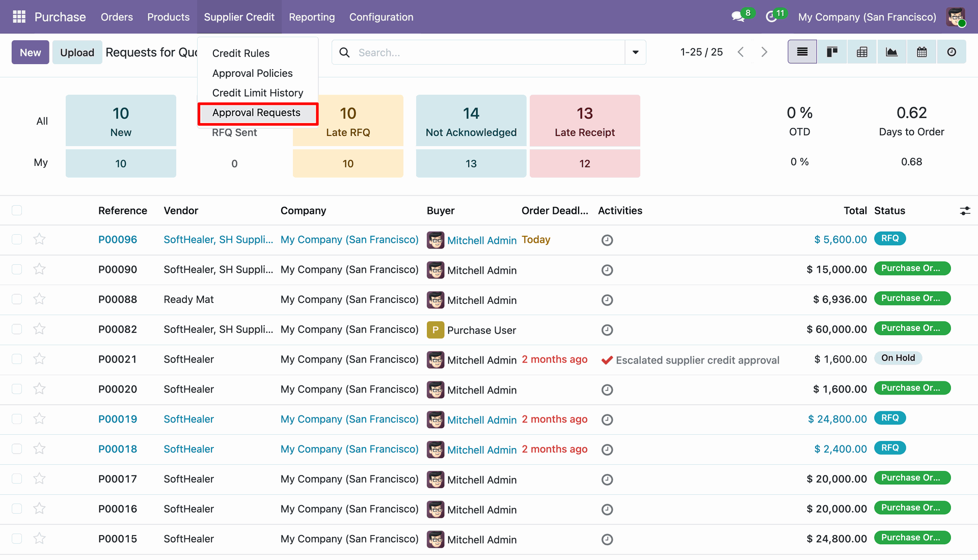Open the Reporting menu

pyautogui.click(x=312, y=17)
